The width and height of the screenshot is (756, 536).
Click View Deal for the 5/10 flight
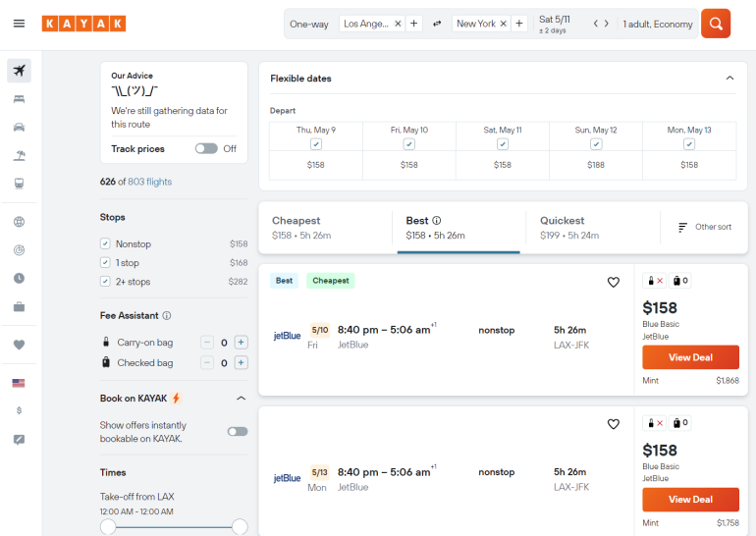[x=690, y=357]
